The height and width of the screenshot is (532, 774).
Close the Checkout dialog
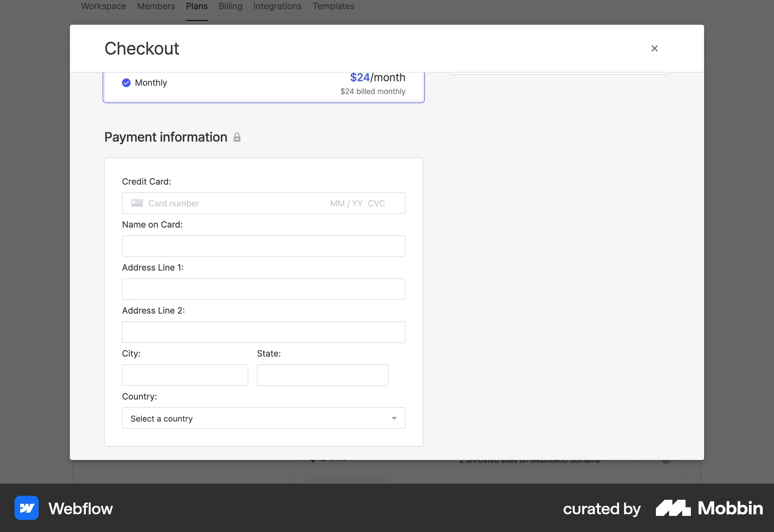tap(654, 48)
